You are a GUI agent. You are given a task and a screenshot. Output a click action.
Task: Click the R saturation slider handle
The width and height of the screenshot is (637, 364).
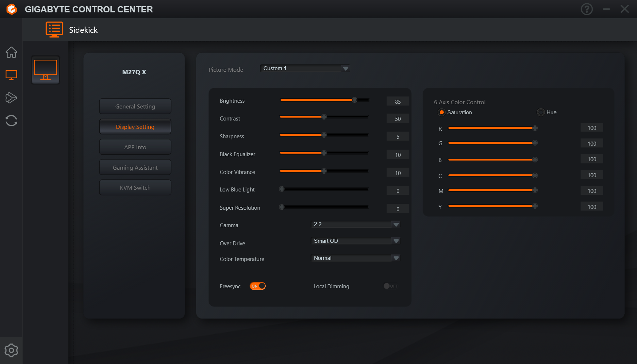point(535,128)
